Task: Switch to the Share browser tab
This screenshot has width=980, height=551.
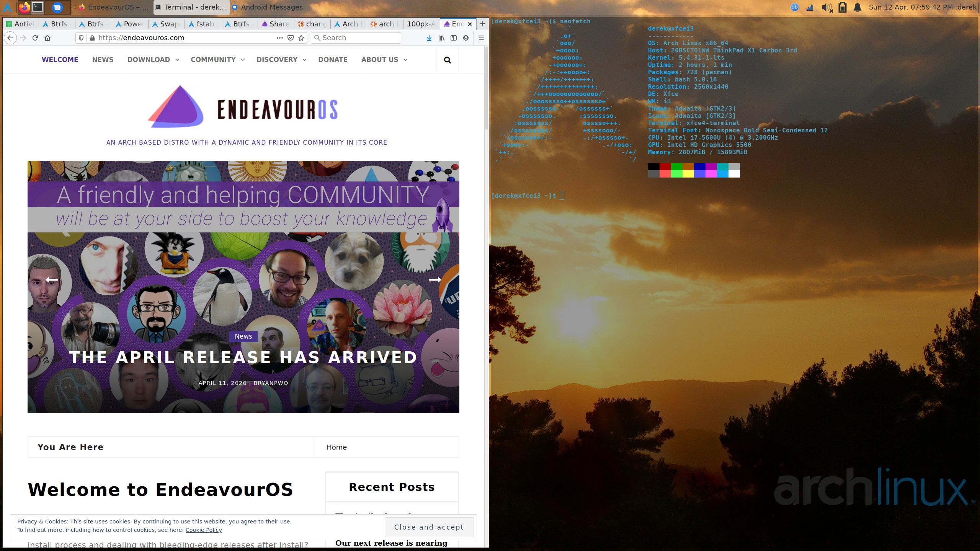Action: pos(276,24)
